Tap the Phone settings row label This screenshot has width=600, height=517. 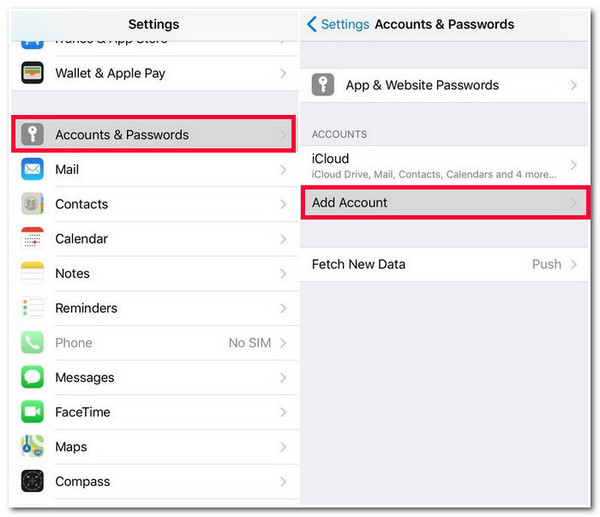tap(73, 342)
